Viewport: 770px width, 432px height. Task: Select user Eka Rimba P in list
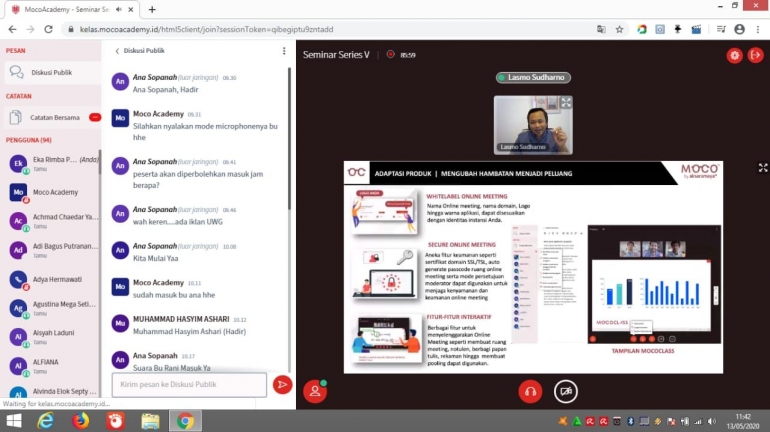tap(52, 163)
